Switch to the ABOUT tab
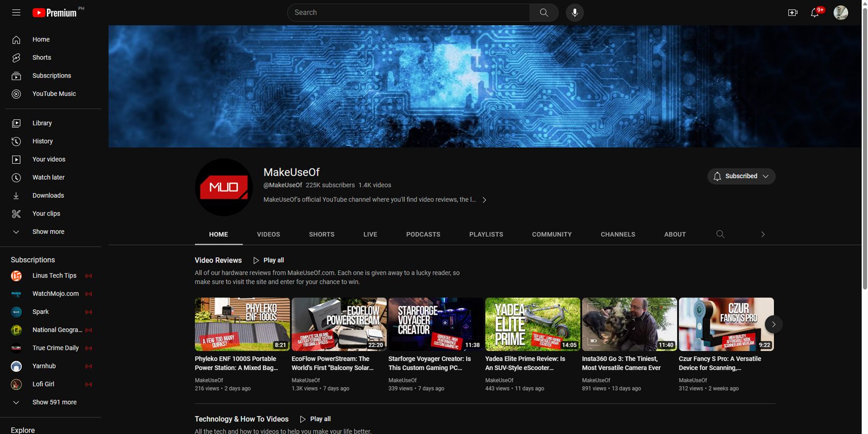This screenshot has height=434, width=868. pos(675,234)
